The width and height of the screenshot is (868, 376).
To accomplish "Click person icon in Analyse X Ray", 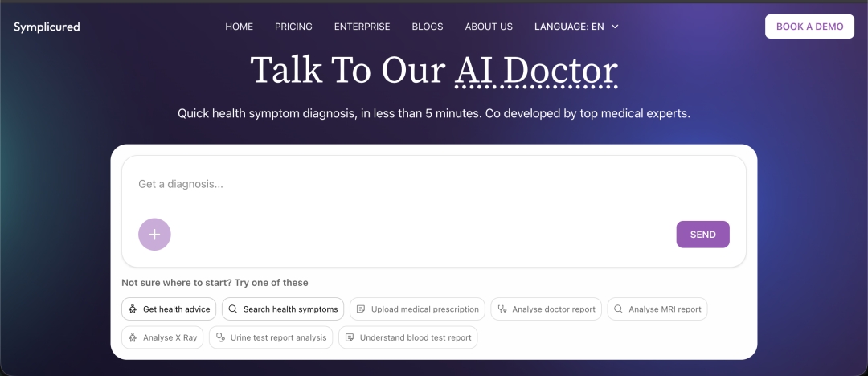I will (133, 337).
